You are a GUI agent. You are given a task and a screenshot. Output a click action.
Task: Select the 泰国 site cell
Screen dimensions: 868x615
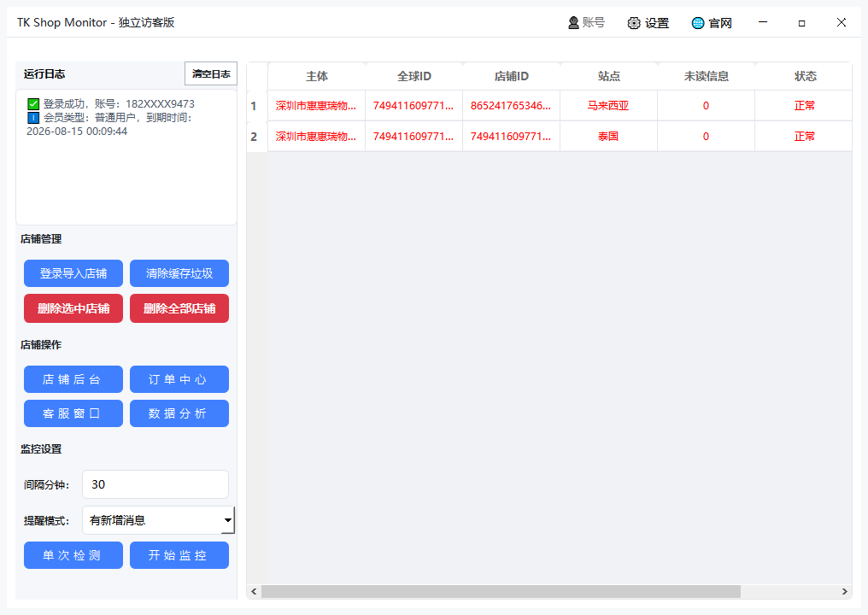(x=609, y=136)
